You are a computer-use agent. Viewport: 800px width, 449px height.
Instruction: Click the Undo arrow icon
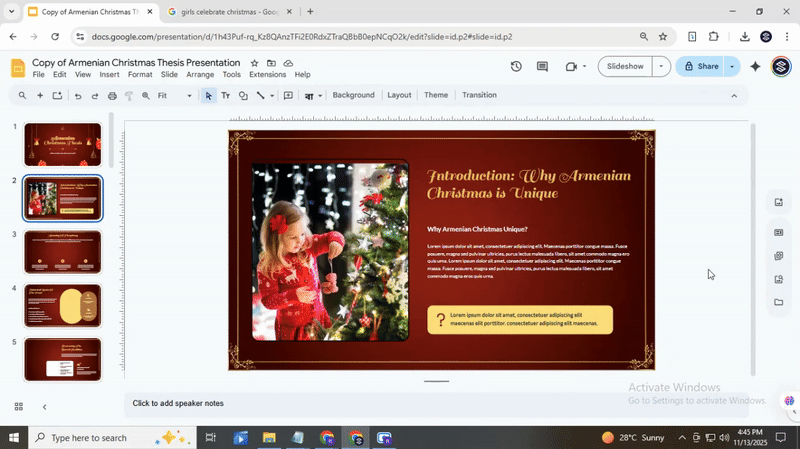[78, 96]
